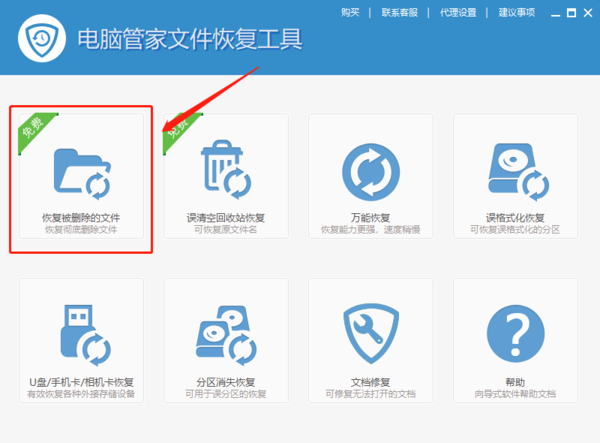Screen dimensions: 600x443
Task: Click the 帮助 question mark icon
Action: coord(515,334)
